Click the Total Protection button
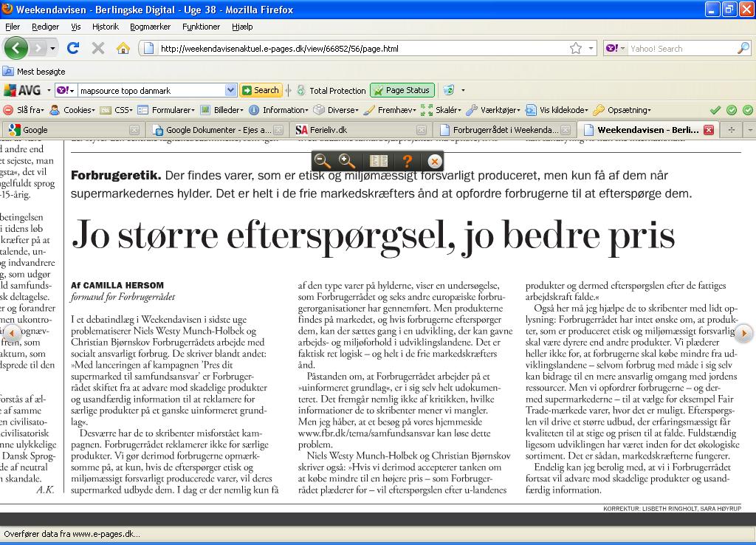The image size is (756, 545). 331,90
